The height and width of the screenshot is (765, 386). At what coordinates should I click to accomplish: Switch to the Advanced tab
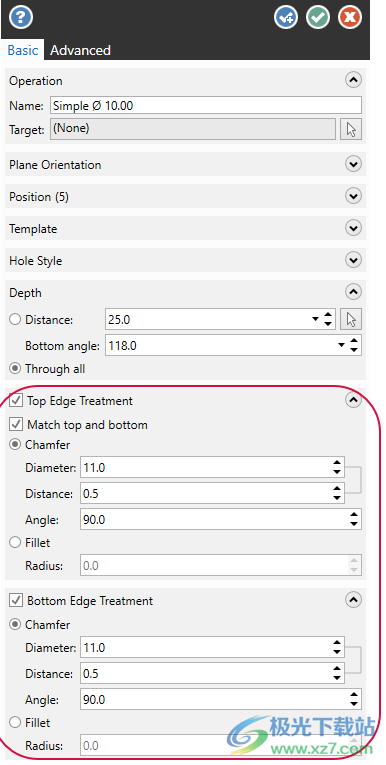coord(81,50)
